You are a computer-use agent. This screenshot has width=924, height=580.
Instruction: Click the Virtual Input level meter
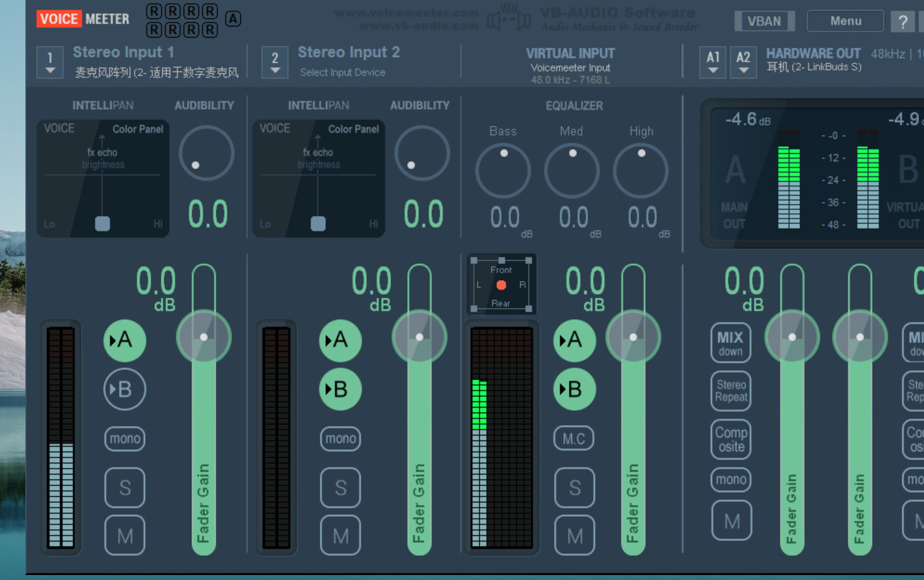(x=502, y=437)
